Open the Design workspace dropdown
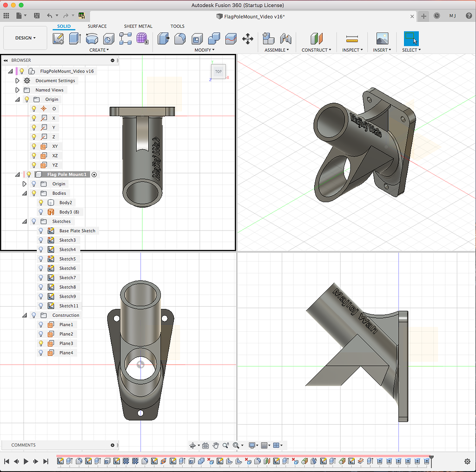Viewport: 476px width, 472px height. point(25,38)
